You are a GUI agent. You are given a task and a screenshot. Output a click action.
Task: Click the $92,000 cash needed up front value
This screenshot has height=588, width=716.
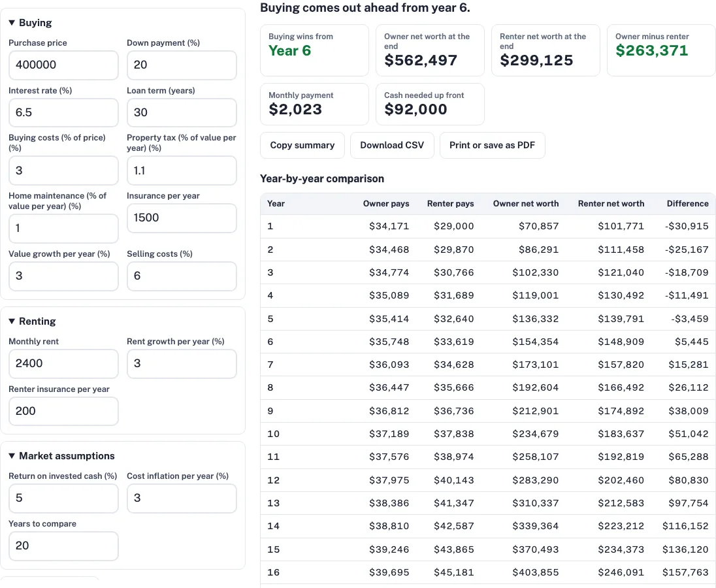pos(415,109)
